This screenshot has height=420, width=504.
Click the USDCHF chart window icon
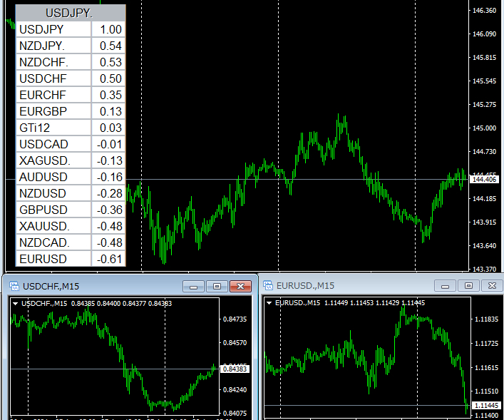point(14,287)
